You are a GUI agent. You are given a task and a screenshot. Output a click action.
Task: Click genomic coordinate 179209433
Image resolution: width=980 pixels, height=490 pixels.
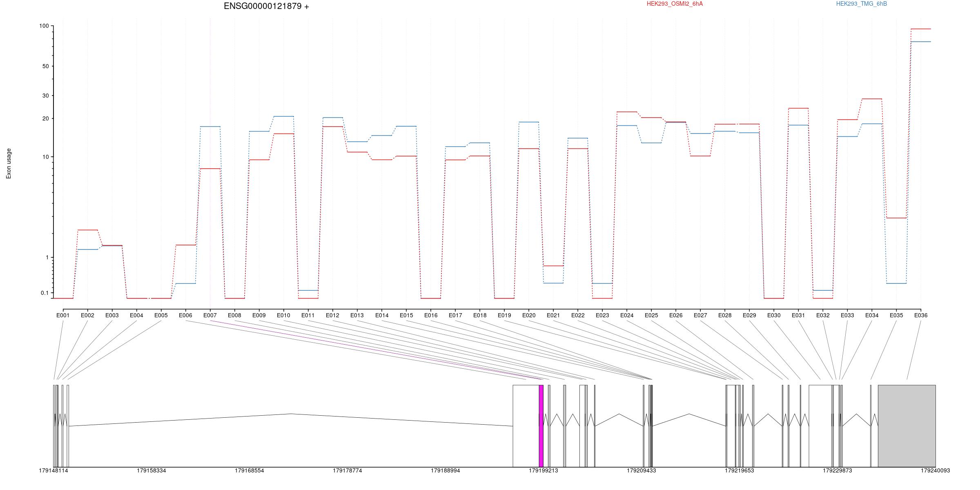pos(641,471)
